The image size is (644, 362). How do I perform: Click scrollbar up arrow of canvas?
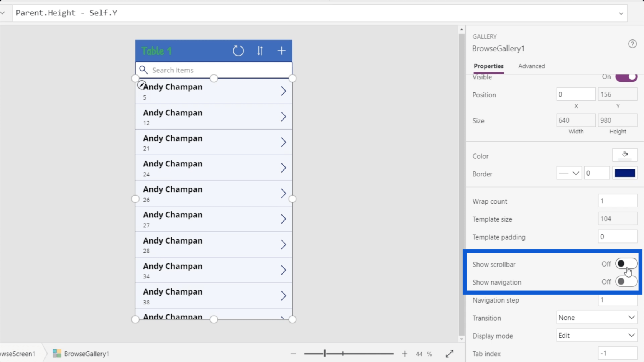tap(462, 30)
